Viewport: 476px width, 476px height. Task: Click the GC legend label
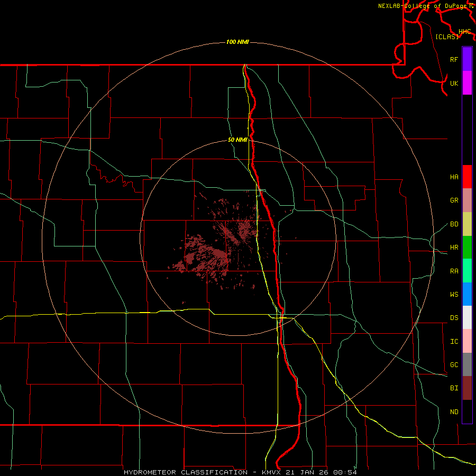tap(454, 365)
